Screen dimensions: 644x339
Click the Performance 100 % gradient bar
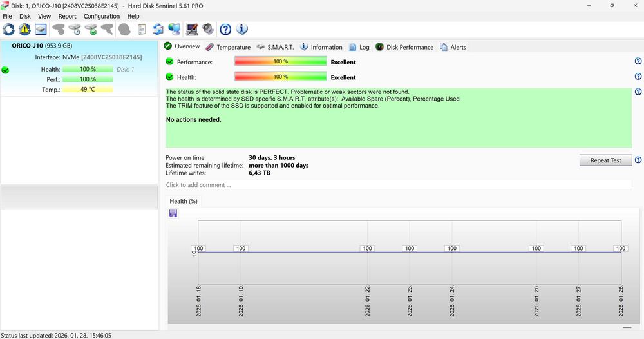(x=281, y=61)
